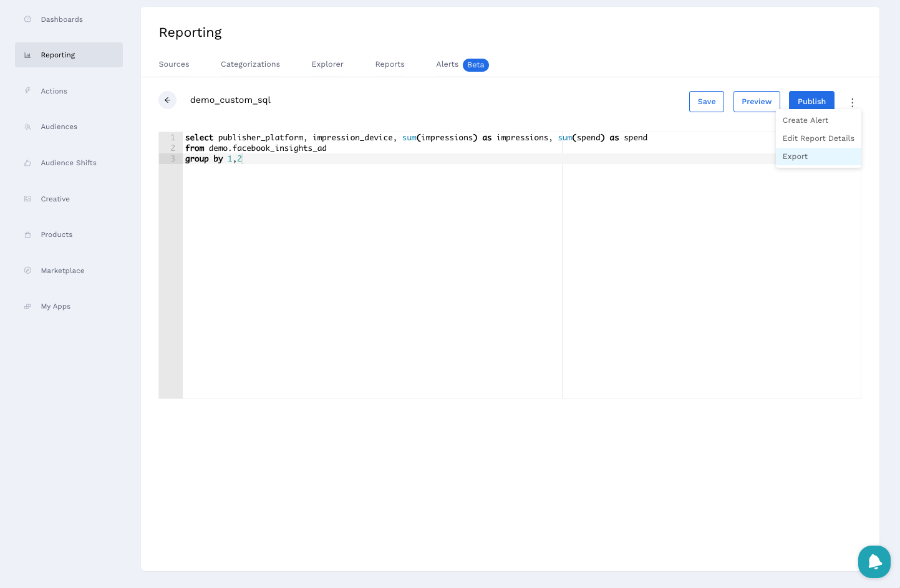Click the Products shopping bag icon

click(27, 235)
